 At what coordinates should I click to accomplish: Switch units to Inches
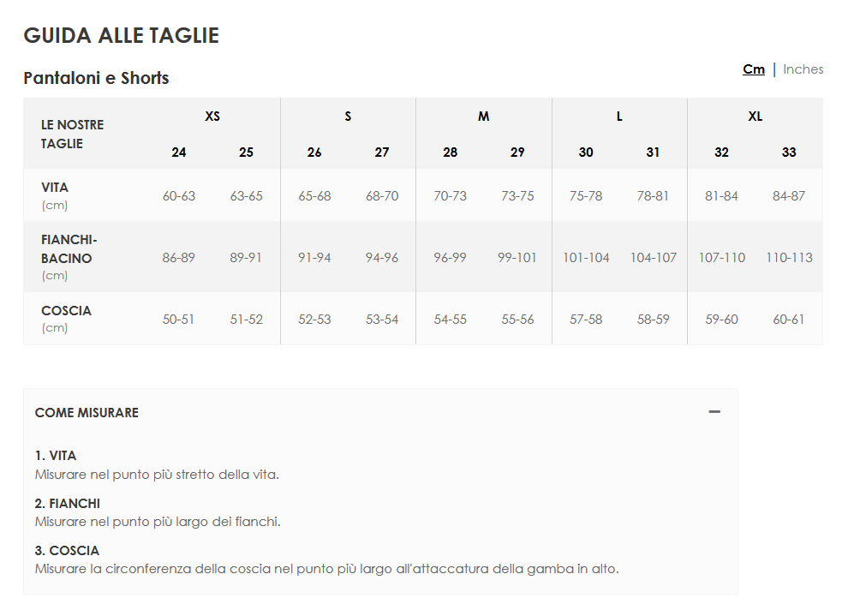[803, 69]
